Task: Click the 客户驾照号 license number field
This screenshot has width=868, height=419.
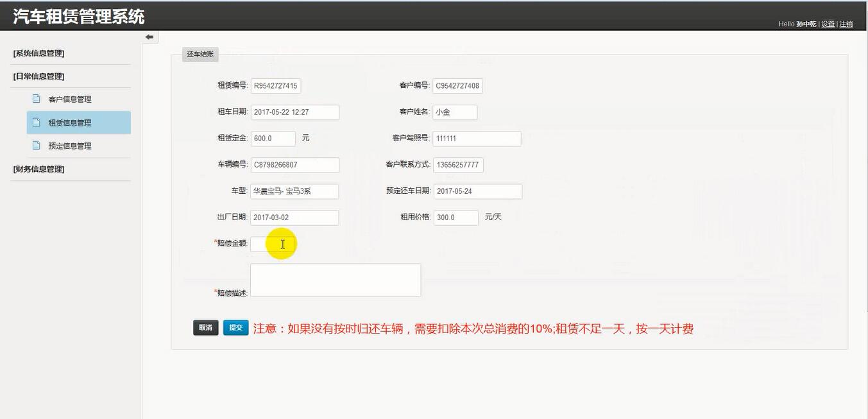Action: (x=476, y=138)
